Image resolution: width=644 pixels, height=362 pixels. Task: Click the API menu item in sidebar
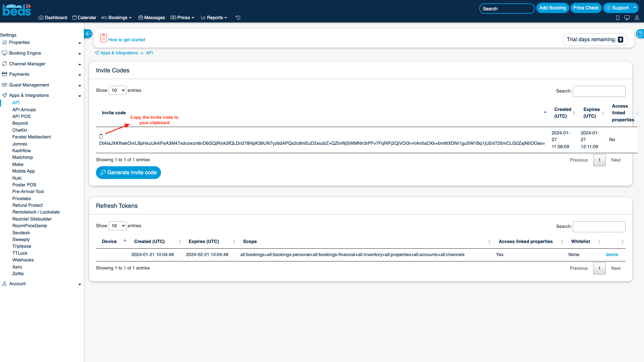[x=16, y=103]
